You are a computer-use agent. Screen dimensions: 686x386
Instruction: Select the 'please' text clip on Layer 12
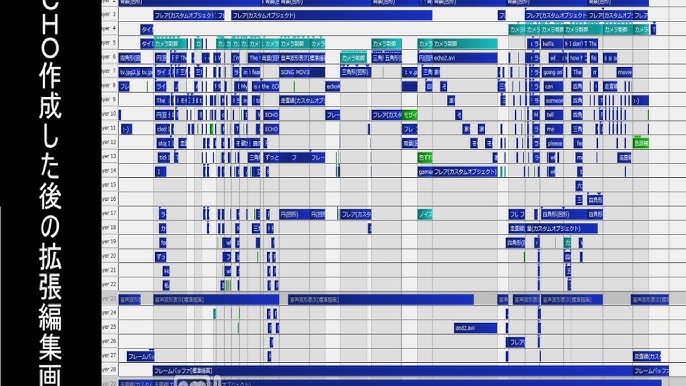tap(554, 143)
